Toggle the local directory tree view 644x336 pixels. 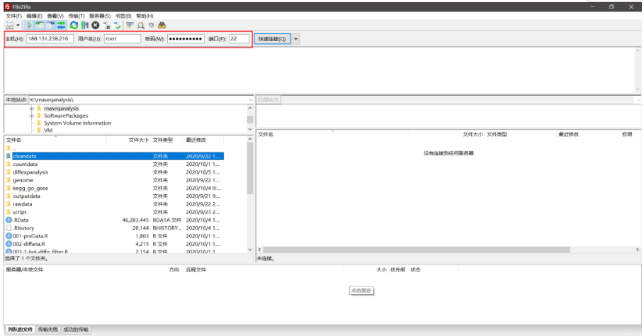click(40, 25)
